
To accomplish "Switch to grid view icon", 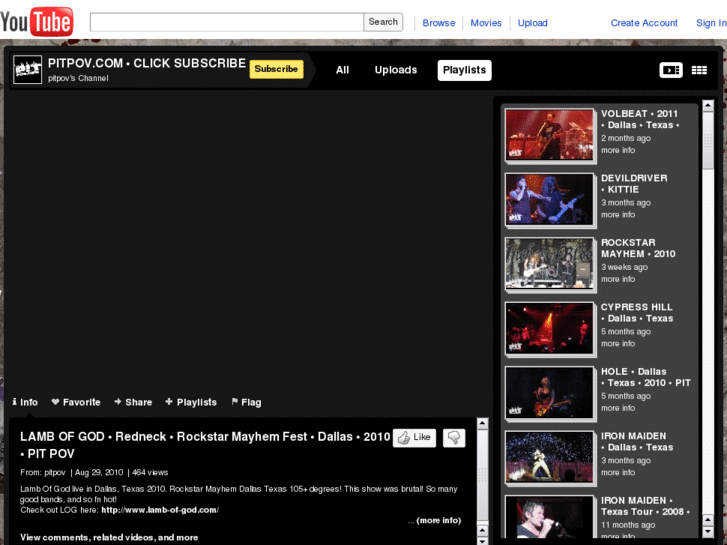I will [x=699, y=70].
